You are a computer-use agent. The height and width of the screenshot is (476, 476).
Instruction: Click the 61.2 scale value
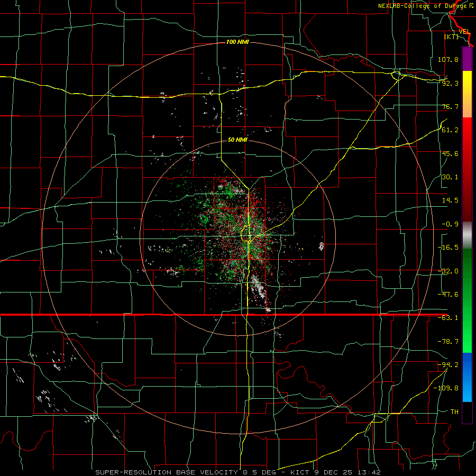tap(450, 130)
